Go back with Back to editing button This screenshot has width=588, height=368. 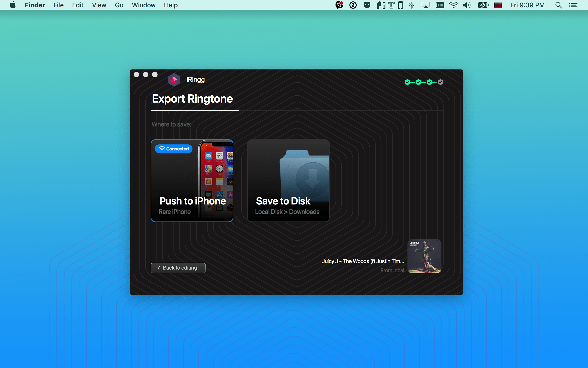178,268
